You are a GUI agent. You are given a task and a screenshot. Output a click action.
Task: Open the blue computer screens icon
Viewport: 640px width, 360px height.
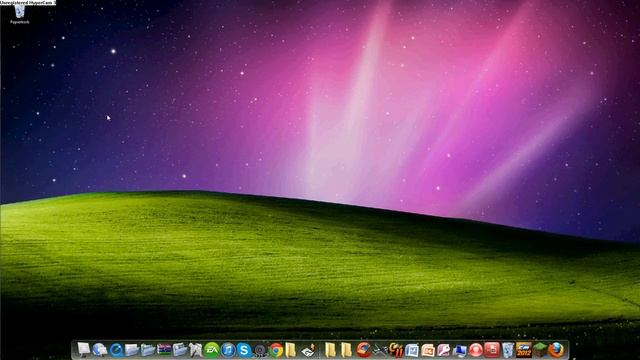(x=460, y=350)
